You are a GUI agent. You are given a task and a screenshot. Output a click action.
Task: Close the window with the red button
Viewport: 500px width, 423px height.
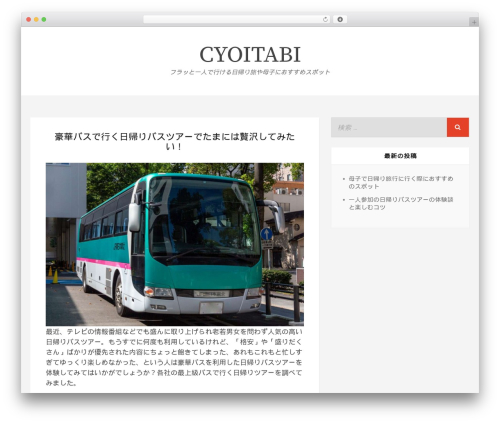tap(29, 19)
